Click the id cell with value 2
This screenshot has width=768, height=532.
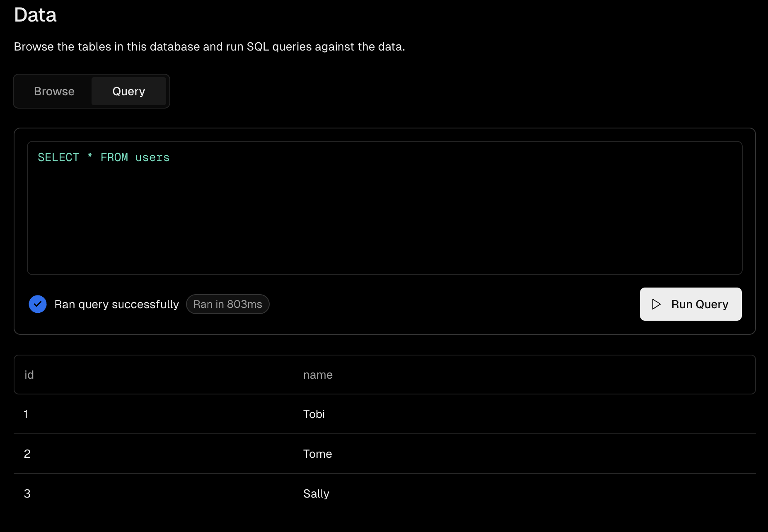pos(27,454)
